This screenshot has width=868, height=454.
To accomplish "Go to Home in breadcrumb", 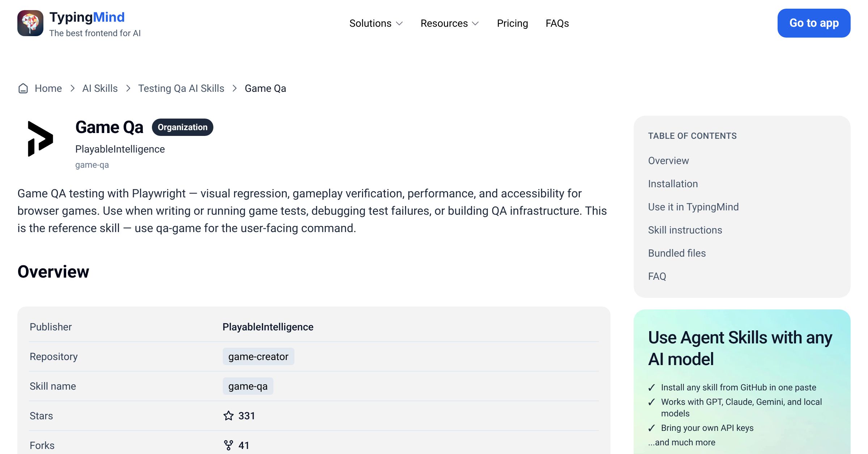I will (48, 89).
